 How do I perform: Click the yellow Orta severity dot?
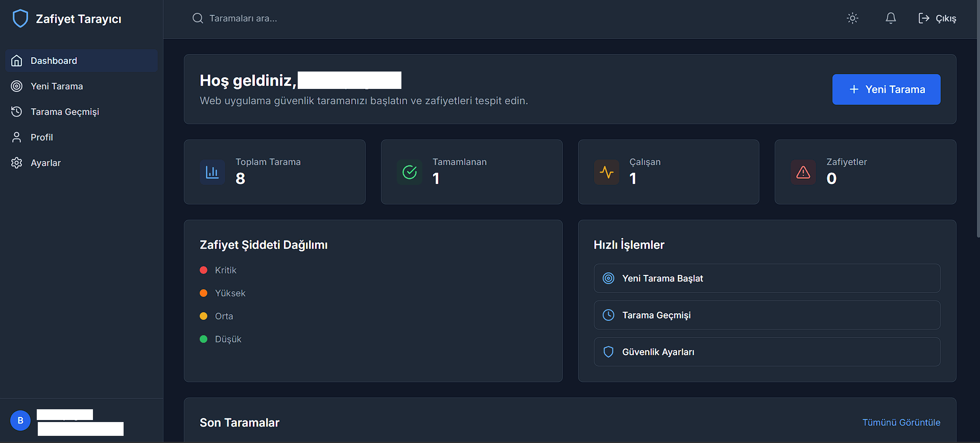tap(204, 316)
